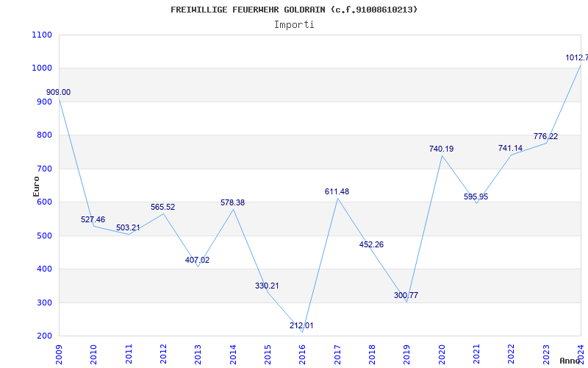Viewport: 588px width, 368px height.
Task: Click the Freiwillige Feuerwehr Goldrain chart title
Action: click(294, 10)
